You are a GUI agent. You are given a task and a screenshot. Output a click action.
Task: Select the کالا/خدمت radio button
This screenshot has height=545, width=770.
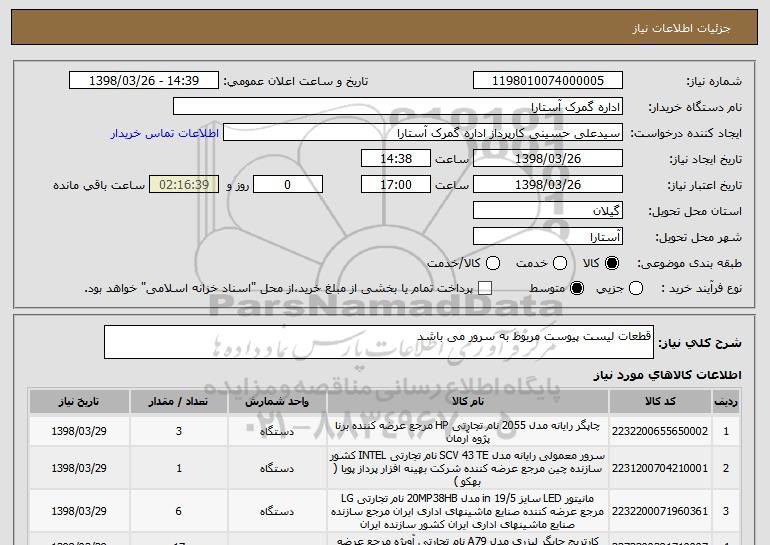click(x=493, y=263)
